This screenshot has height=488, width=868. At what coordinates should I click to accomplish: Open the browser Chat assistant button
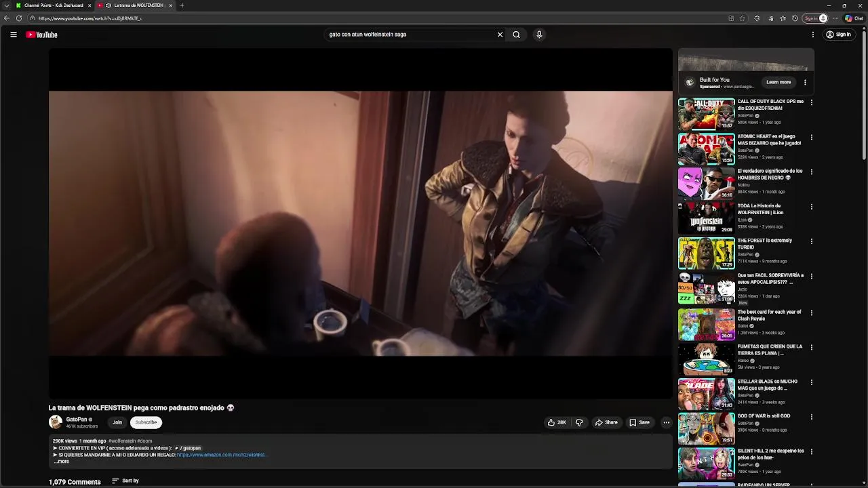pos(853,18)
